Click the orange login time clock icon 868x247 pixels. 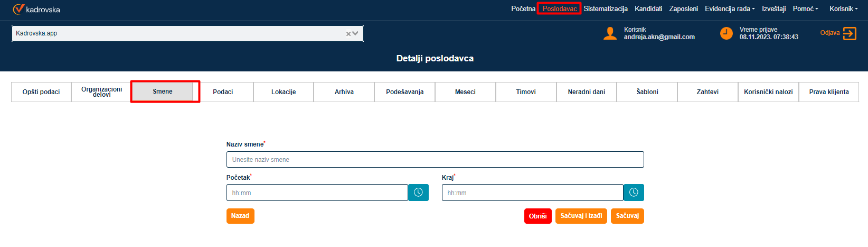click(x=727, y=33)
